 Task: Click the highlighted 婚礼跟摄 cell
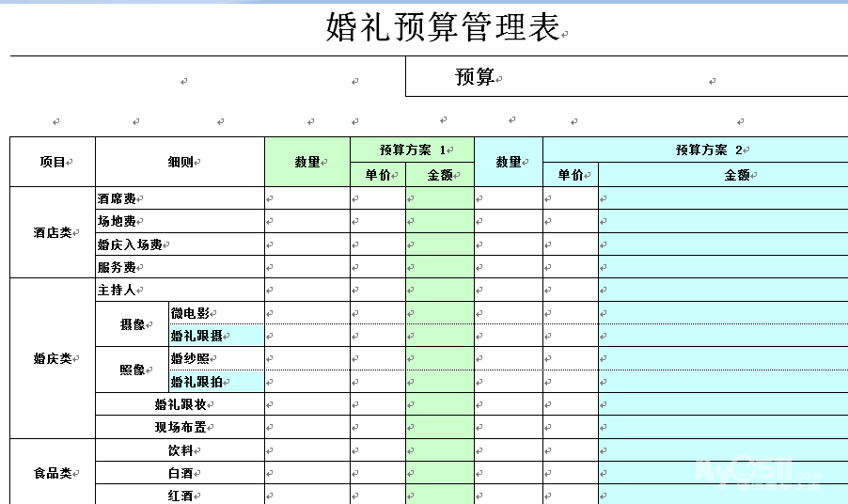(196, 336)
